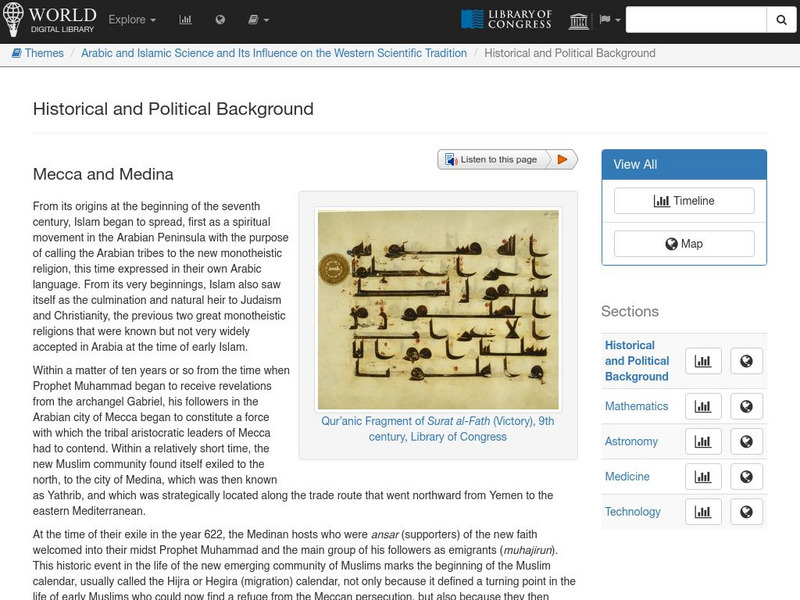
Task: Show map for the Astronomy section
Action: 746,442
